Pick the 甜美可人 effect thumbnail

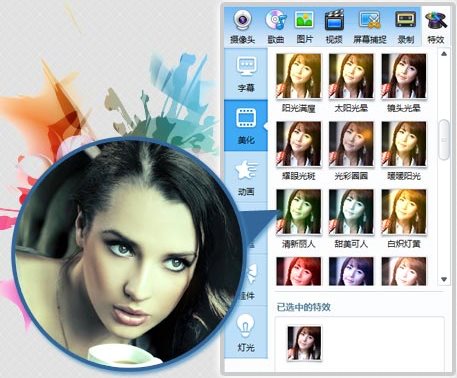(351, 212)
